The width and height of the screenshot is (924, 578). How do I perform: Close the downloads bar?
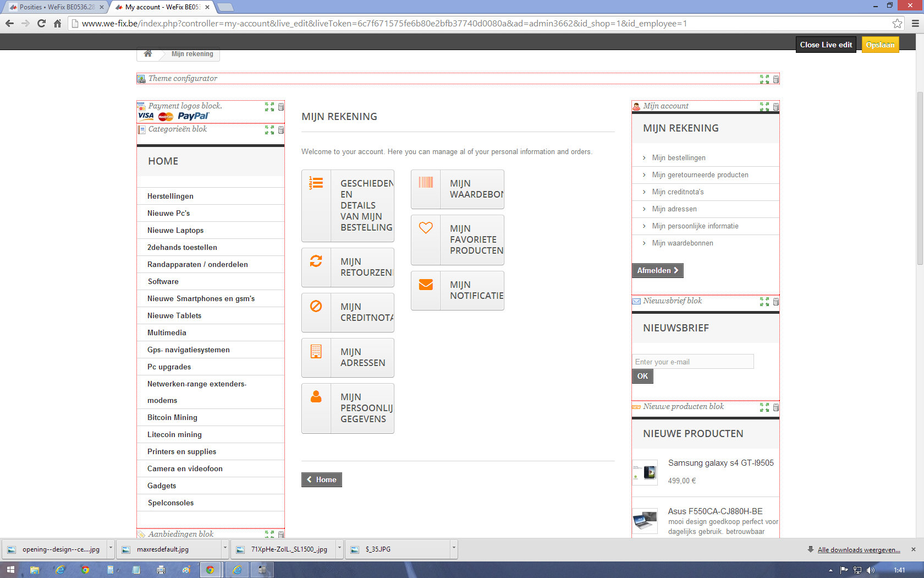[x=914, y=549]
